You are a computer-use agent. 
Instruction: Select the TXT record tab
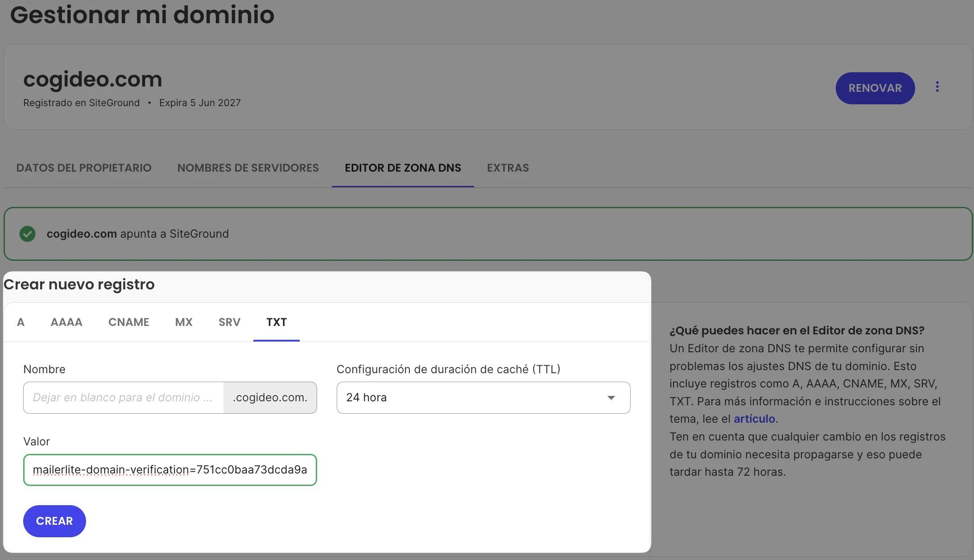click(277, 322)
